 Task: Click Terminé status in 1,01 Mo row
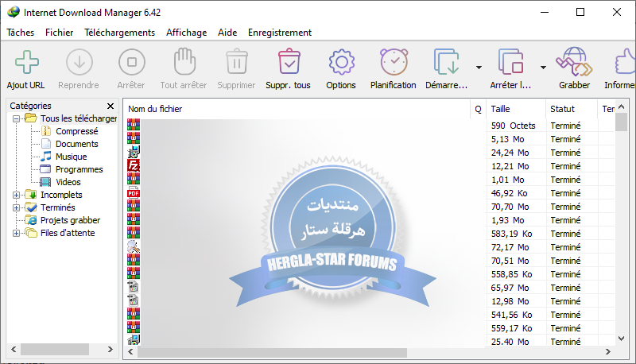click(x=565, y=180)
